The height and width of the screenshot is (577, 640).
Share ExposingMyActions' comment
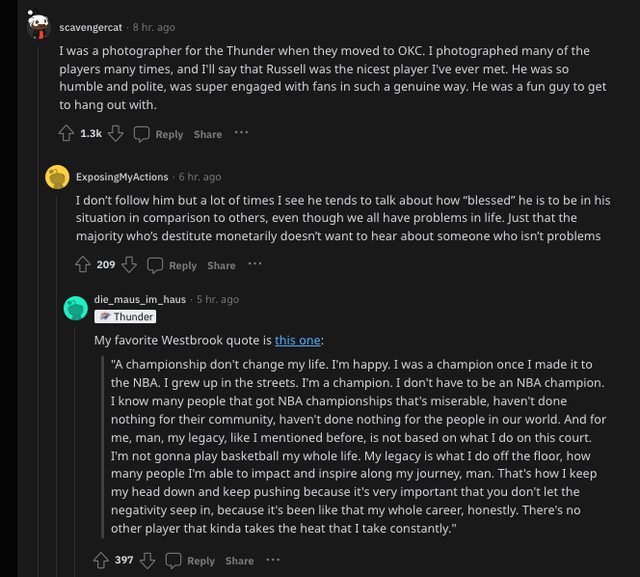[221, 265]
